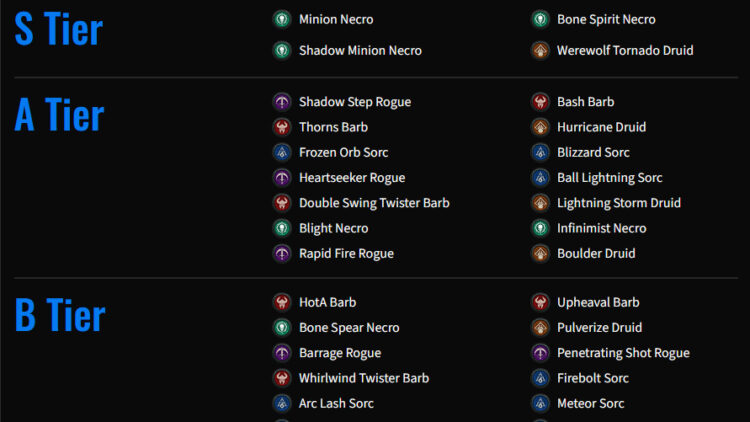This screenshot has width=750, height=422.
Task: Click the Barbarian icon beside HotA Barb
Action: pos(282,302)
